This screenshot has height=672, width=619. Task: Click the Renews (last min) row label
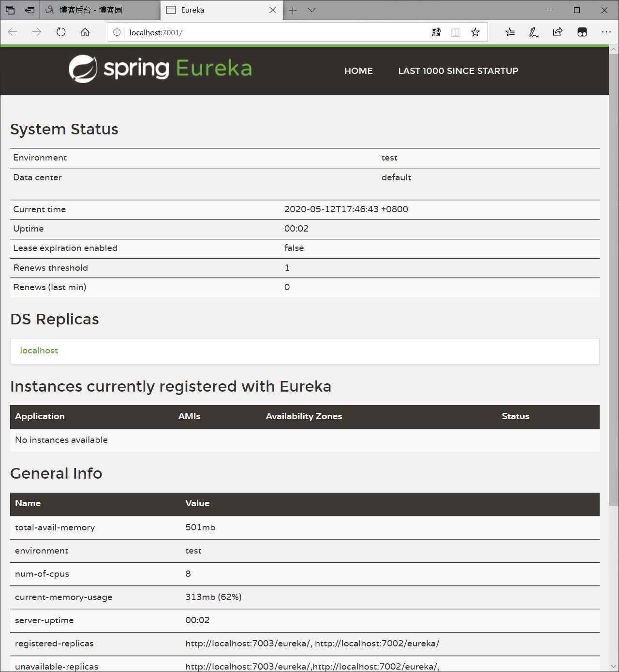[49, 287]
